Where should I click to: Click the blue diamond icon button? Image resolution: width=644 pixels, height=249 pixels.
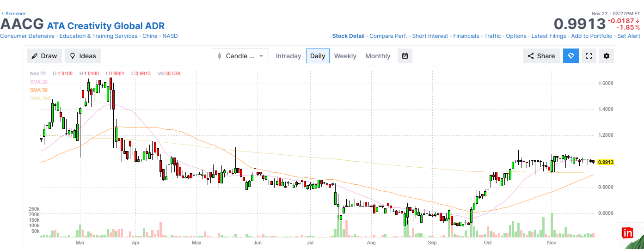[571, 56]
